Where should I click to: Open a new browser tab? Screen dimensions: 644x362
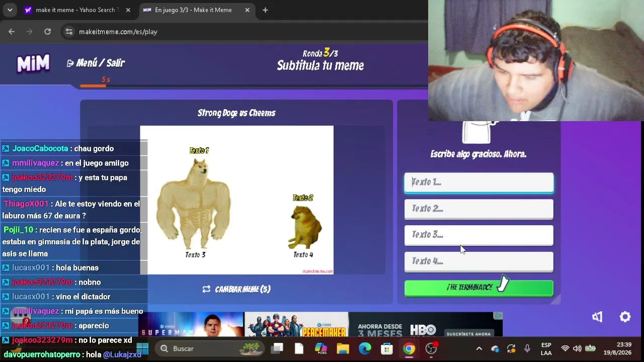click(x=265, y=10)
